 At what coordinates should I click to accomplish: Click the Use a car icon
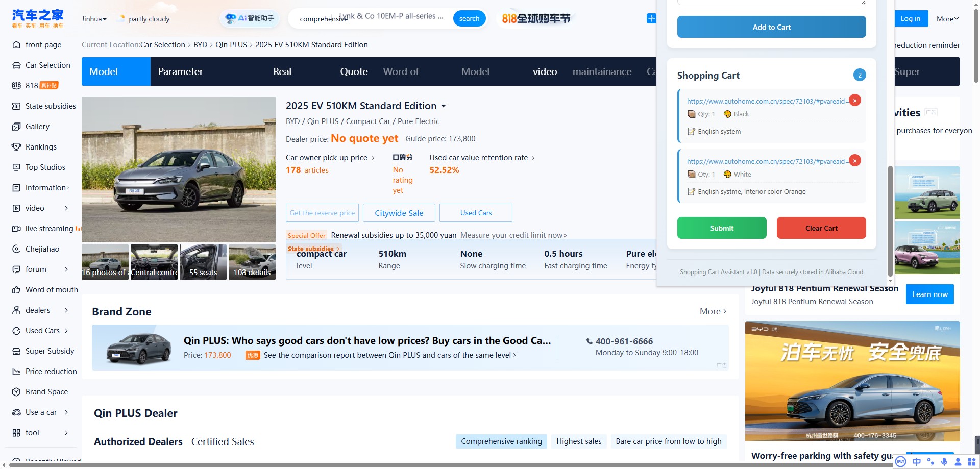16,412
